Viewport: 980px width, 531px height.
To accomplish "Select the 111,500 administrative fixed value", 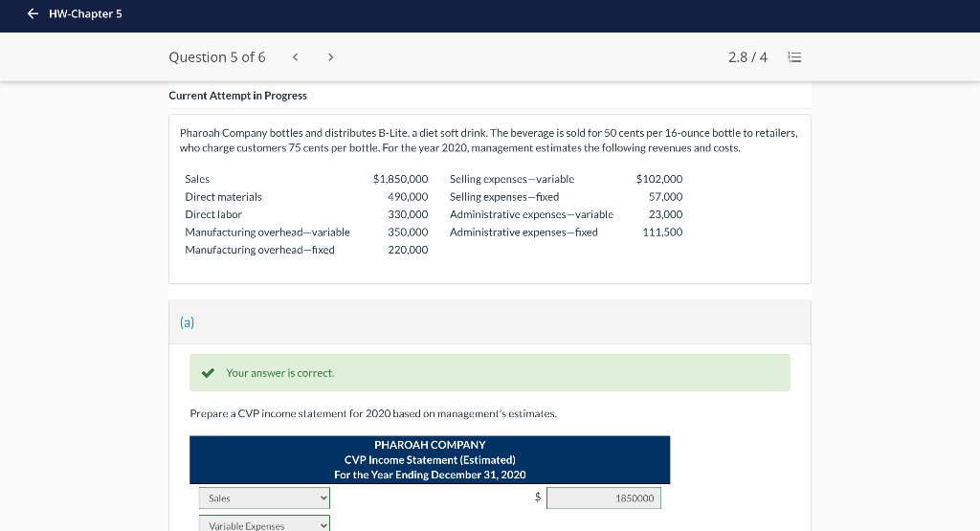I will tap(662, 232).
